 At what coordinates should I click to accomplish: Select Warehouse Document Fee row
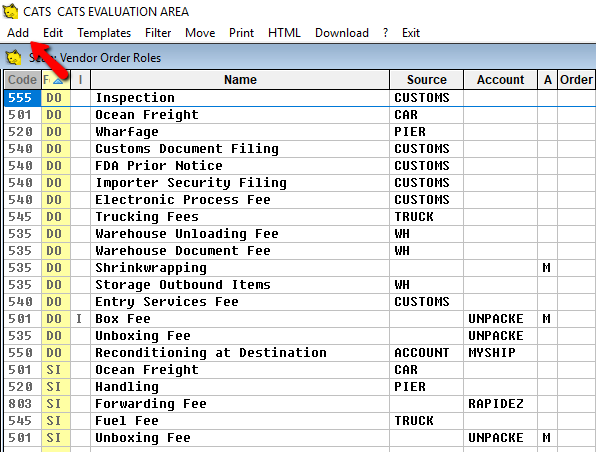click(300, 251)
